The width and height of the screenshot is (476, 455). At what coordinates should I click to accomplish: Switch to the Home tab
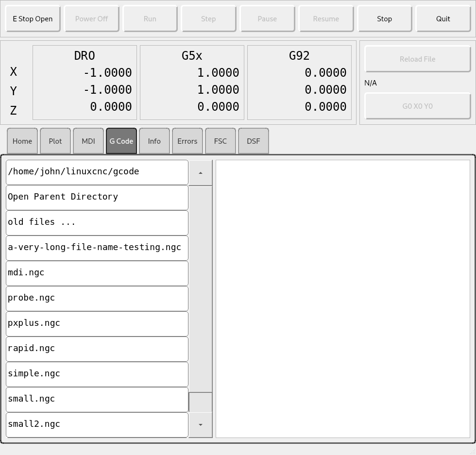pos(22,141)
